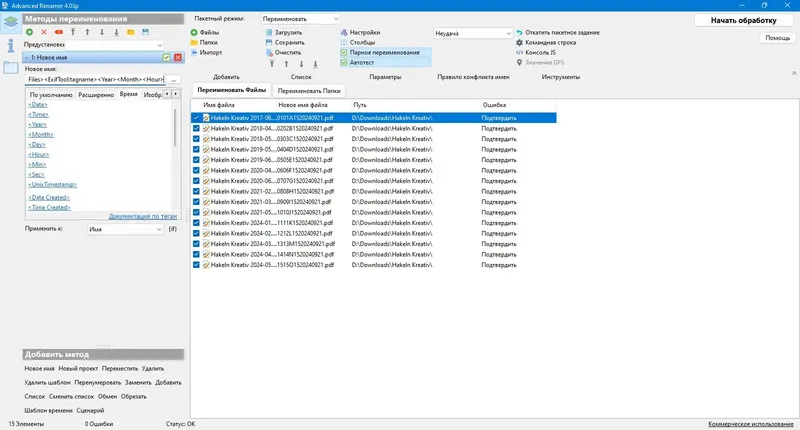The width and height of the screenshot is (800, 430).
Task: Collapse the ribbon with top-right chevron
Action: pos(794,73)
